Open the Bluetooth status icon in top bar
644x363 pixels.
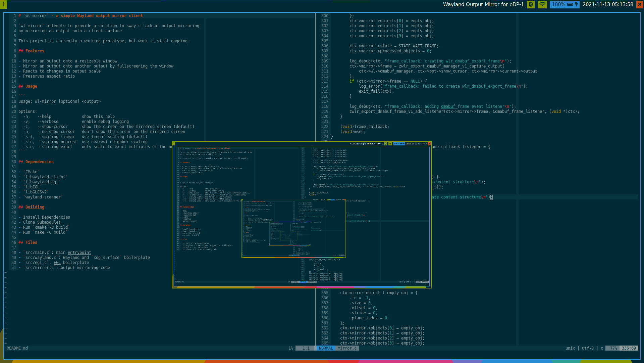531,4
